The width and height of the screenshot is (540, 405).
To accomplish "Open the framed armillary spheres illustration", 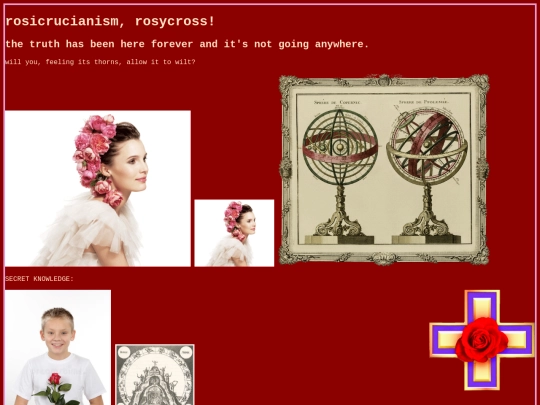I will coord(384,170).
